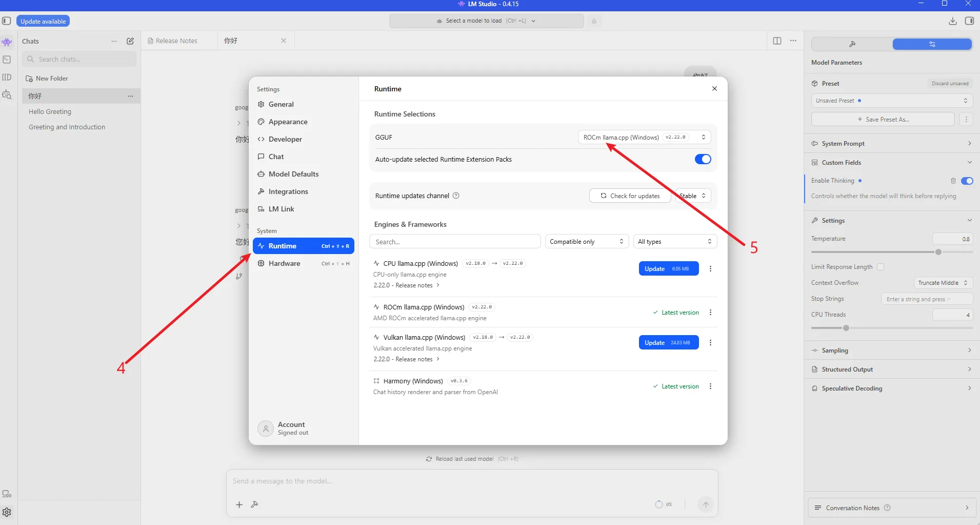The image size is (980, 525).
Task: Adjust the Temperature slider
Action: (x=938, y=252)
